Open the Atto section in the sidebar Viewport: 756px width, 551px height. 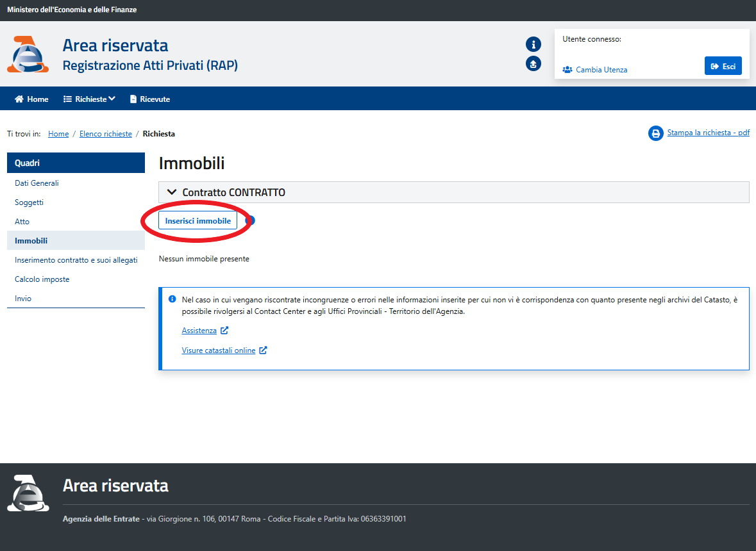point(76,222)
